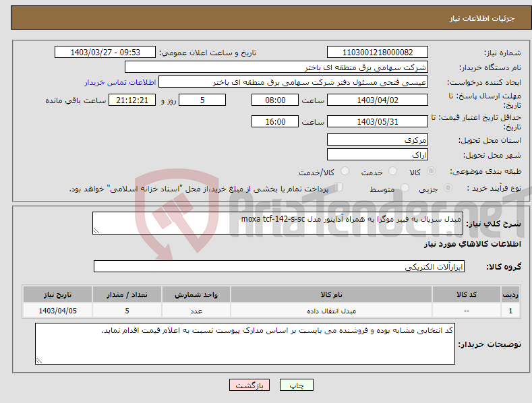Viewport: 532px width, 403px height.
Task: Click the شماره نیاز field 1103001218000082
Action: (x=378, y=53)
